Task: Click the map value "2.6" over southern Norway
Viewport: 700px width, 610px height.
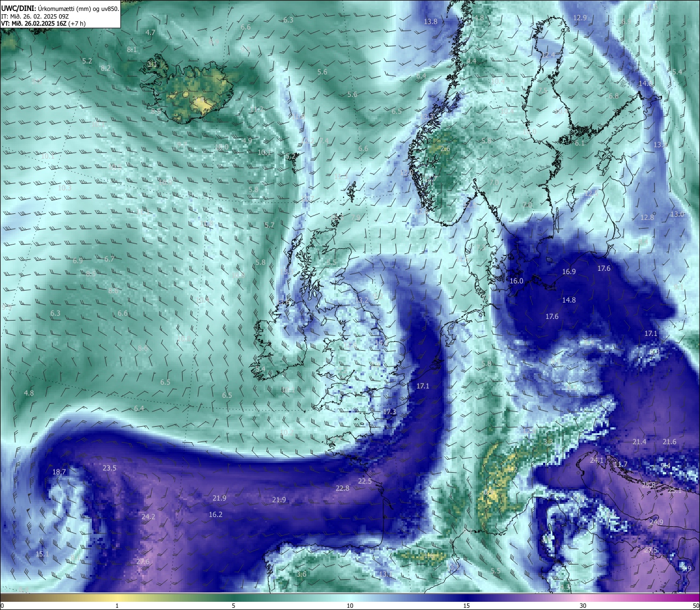Action: (x=445, y=149)
